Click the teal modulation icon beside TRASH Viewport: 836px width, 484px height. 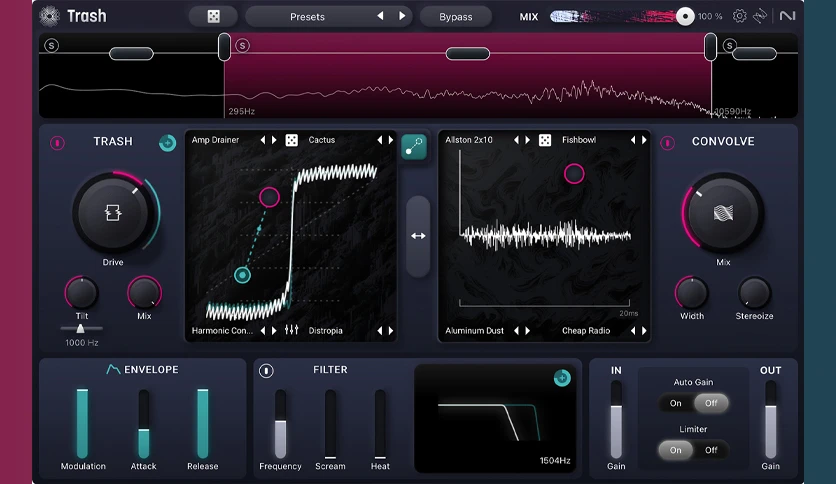[167, 142]
